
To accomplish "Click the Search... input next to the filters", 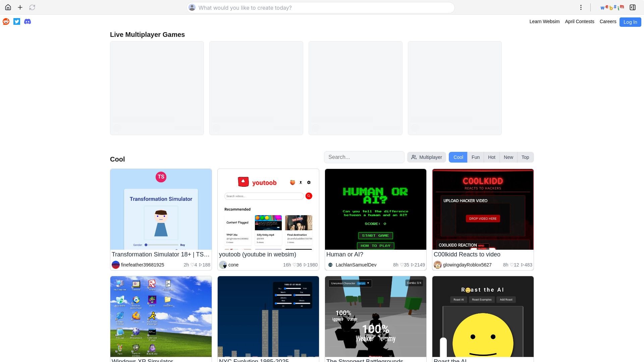I will (364, 157).
